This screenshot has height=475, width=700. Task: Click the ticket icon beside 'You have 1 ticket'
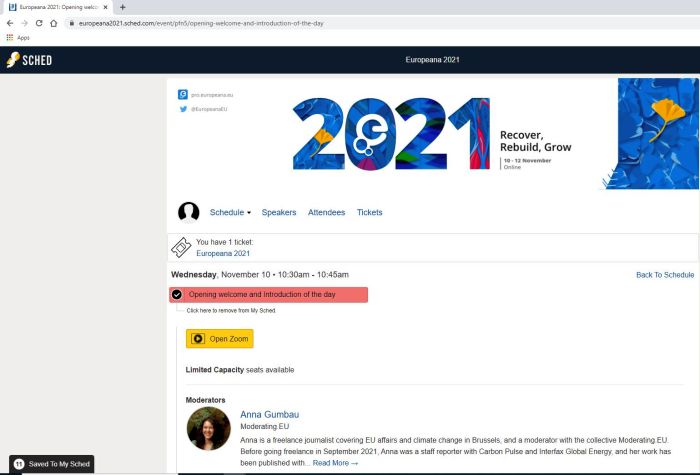[x=181, y=247]
